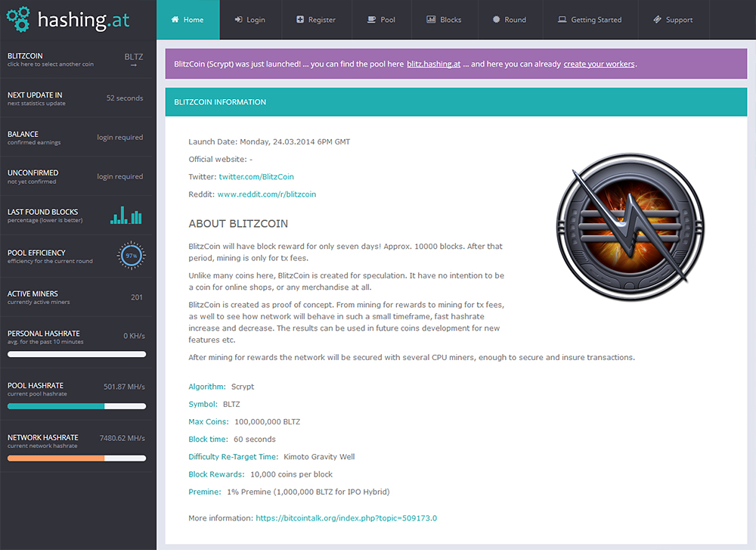Click the 'POOL EFFICIENCY' sidebar label

click(x=36, y=253)
